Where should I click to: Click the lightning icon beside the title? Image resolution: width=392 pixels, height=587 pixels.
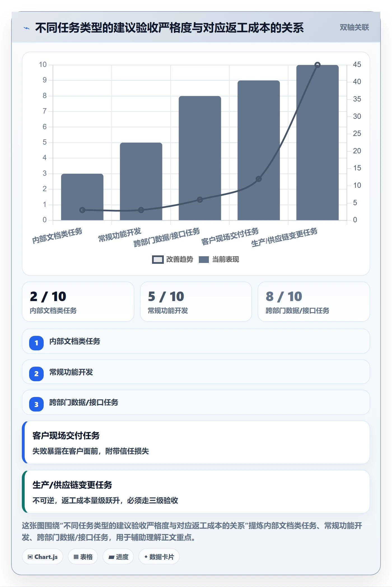(27, 28)
